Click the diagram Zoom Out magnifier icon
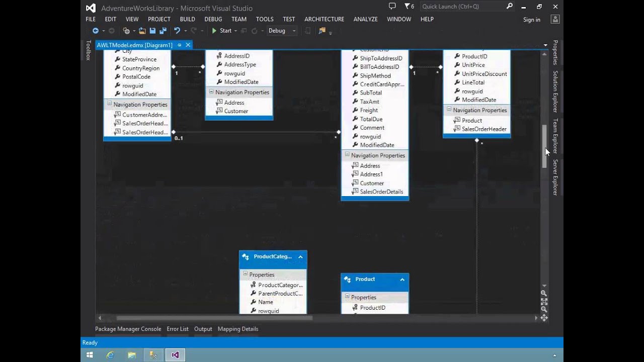Screen dimensions: 644x362 tap(544, 310)
